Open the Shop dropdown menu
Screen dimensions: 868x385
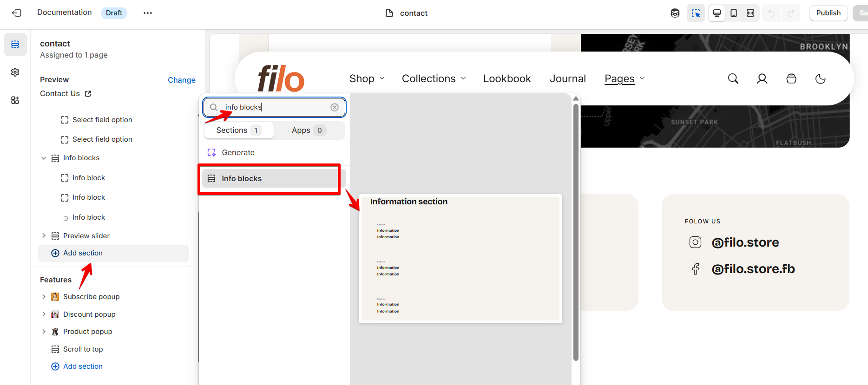click(x=367, y=79)
